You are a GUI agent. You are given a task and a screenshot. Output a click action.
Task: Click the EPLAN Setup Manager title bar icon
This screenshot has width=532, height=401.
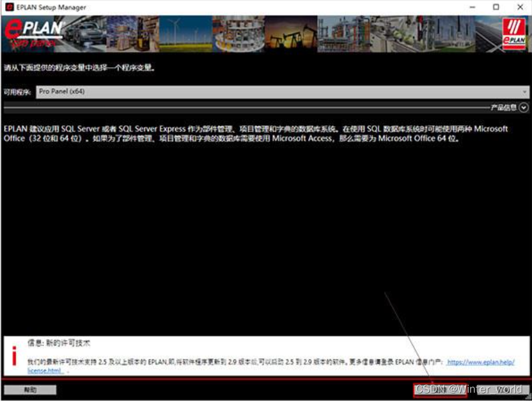tap(10, 7)
